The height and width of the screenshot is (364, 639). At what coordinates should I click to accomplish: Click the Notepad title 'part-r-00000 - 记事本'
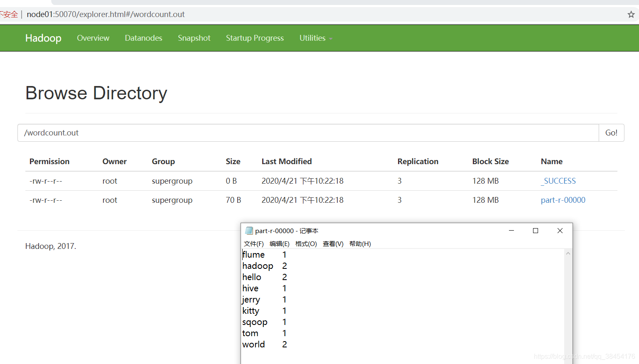tap(287, 231)
